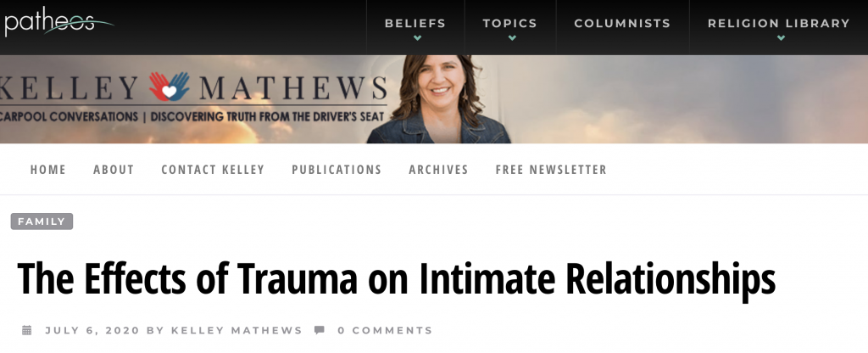Click the comment bubble icon
Image resolution: width=868 pixels, height=353 pixels.
point(320,330)
